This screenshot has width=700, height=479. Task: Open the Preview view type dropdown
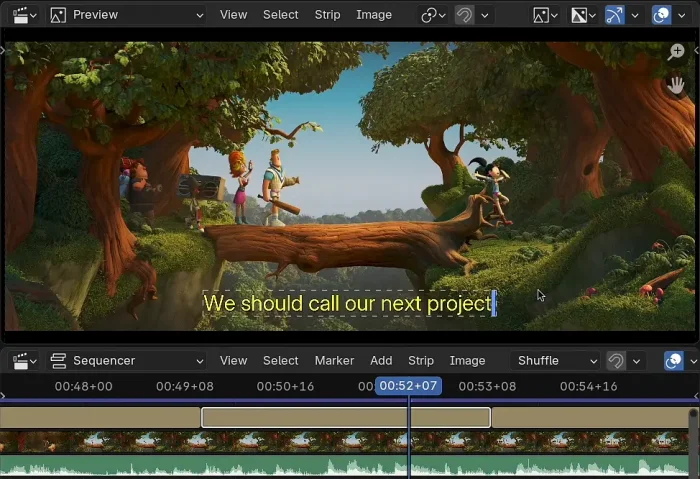click(127, 15)
